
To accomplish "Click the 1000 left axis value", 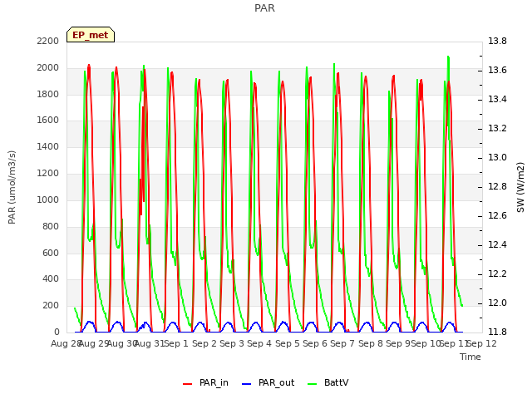I will [x=48, y=199].
